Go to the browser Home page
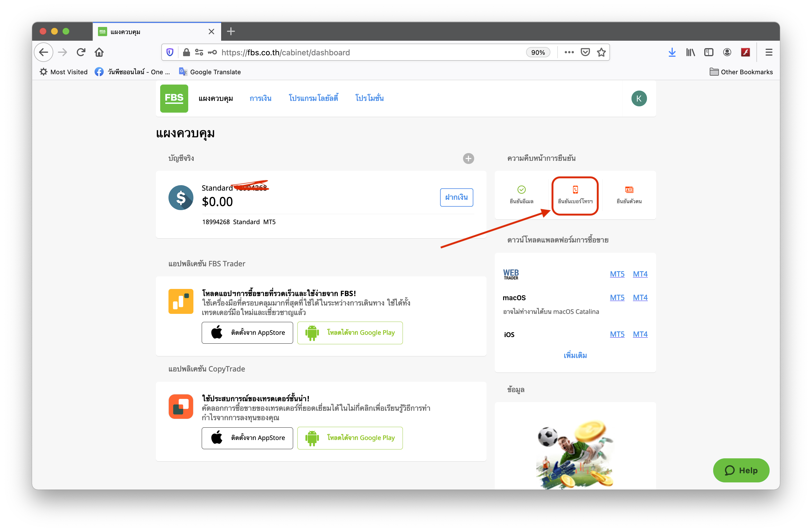812x532 pixels. point(99,52)
